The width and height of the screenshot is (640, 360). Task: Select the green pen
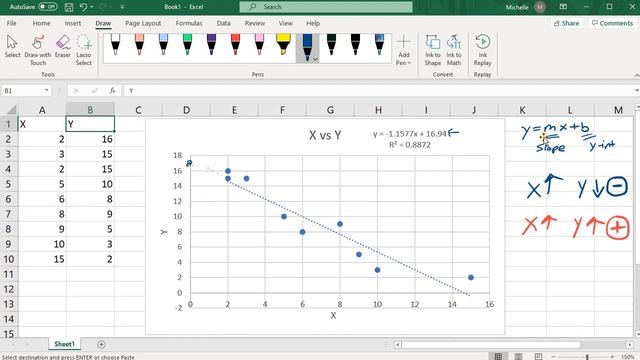[x=187, y=44]
